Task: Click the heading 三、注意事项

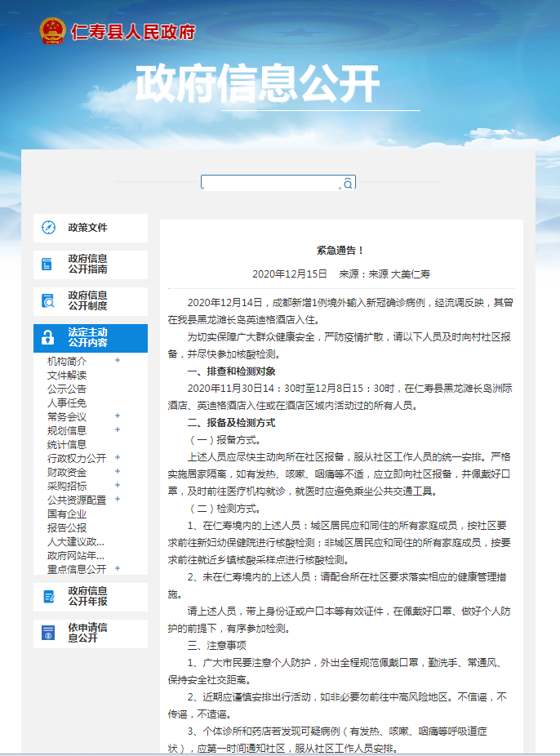Action: [217, 646]
